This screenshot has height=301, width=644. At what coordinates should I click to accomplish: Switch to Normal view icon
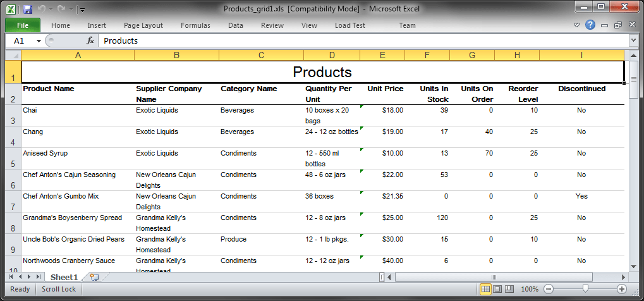(485, 289)
